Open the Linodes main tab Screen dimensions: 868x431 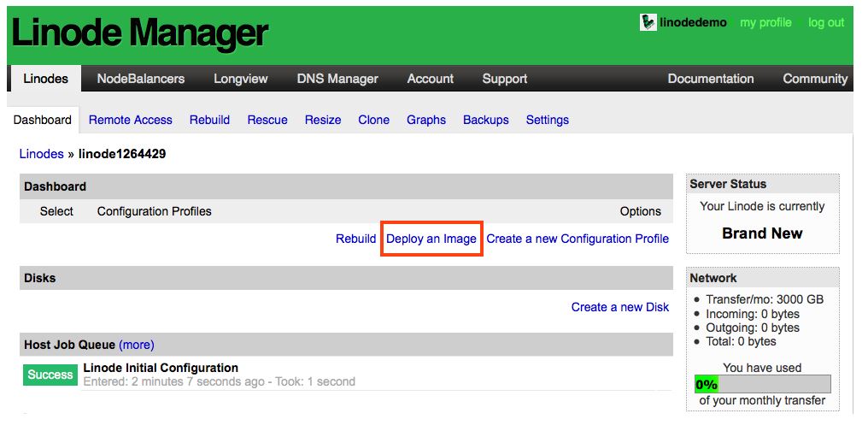point(46,79)
